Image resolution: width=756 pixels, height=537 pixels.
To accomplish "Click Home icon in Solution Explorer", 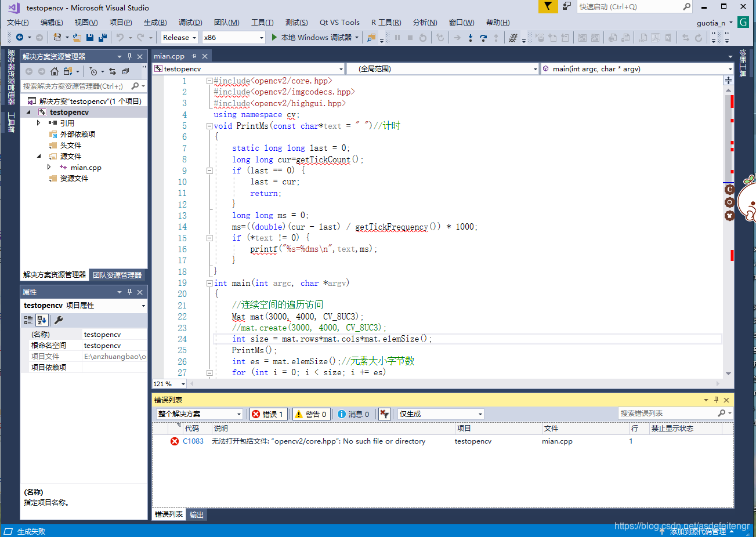I will [55, 71].
